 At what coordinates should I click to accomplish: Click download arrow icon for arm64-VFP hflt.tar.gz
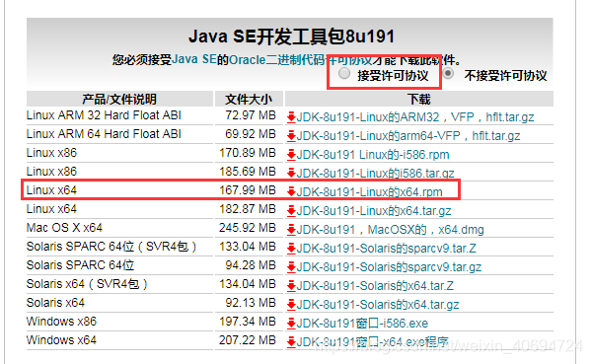coord(291,136)
